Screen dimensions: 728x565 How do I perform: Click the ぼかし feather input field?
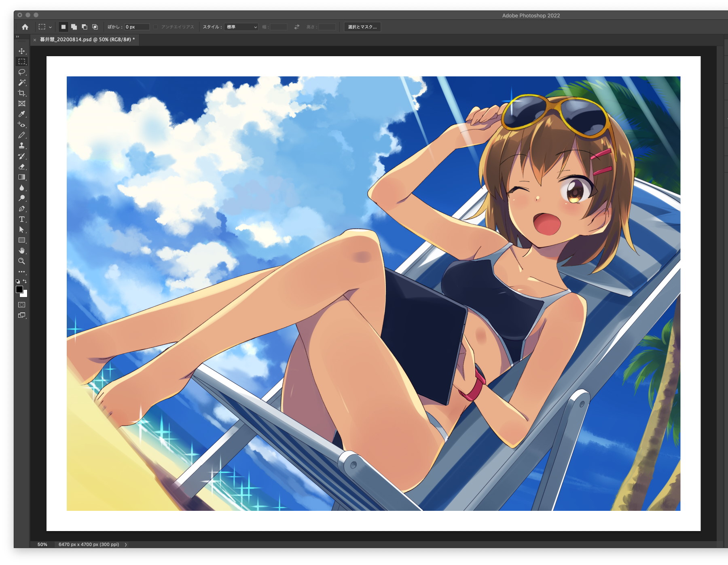pos(137,27)
